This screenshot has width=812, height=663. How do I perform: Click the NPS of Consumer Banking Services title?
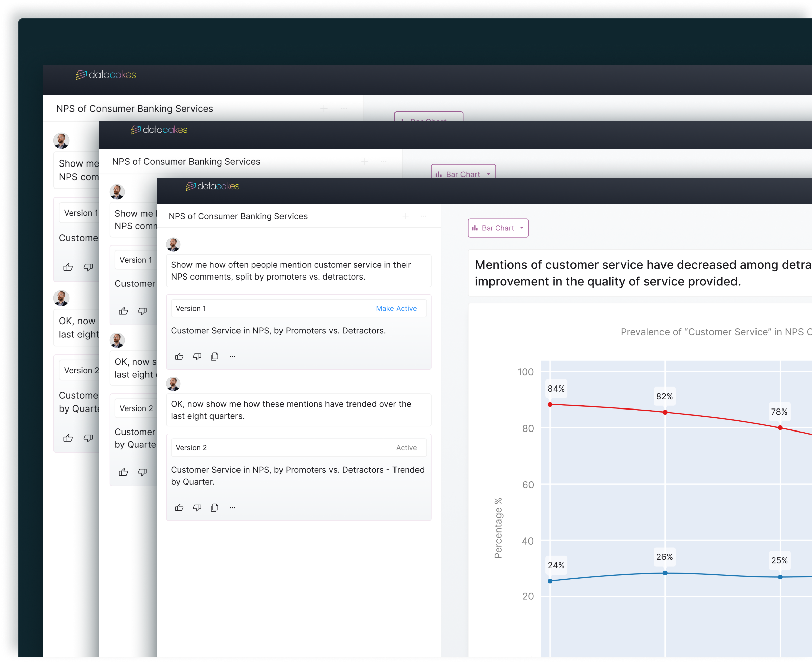[238, 217]
